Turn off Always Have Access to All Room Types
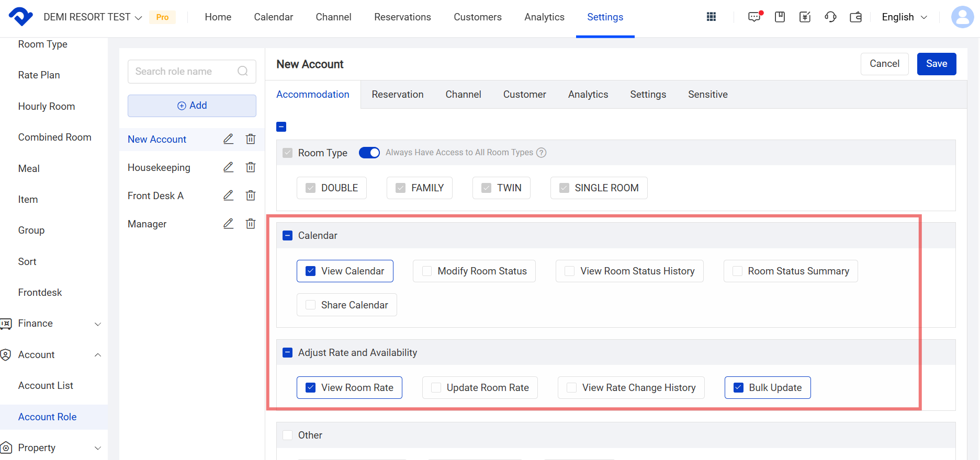The height and width of the screenshot is (460, 980). pos(369,153)
